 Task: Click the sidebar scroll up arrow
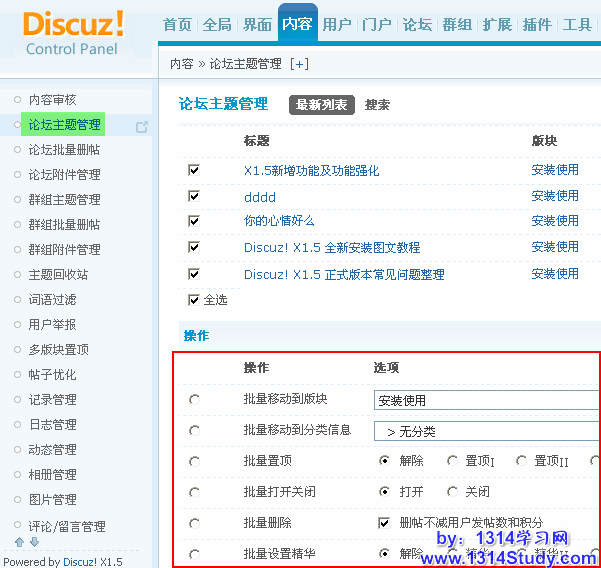[19, 542]
